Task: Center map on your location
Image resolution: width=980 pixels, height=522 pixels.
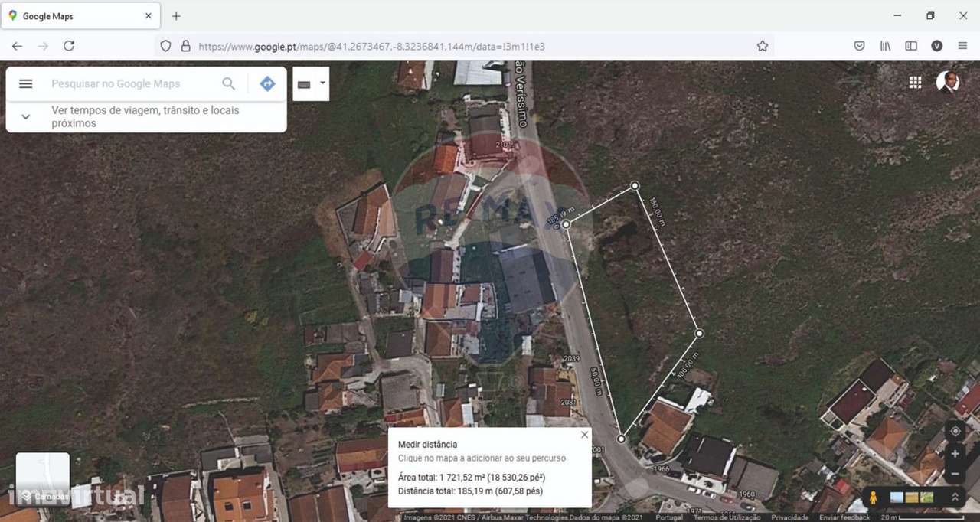Action: point(955,432)
